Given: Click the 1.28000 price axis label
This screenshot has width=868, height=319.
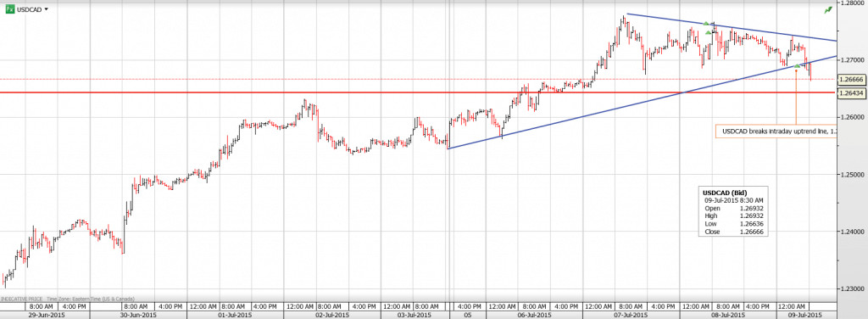Looking at the screenshot, I should (853, 3).
